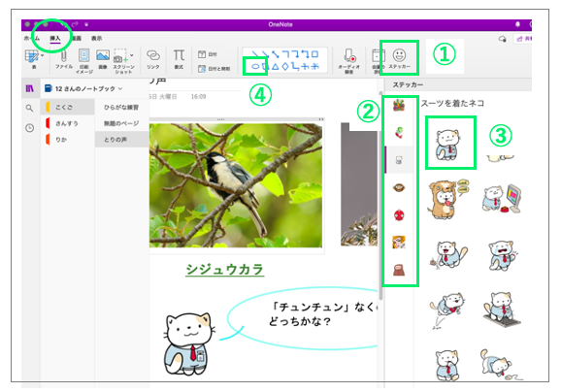Choose the suited cat sticker category
The image size is (561, 392).
pyautogui.click(x=399, y=160)
